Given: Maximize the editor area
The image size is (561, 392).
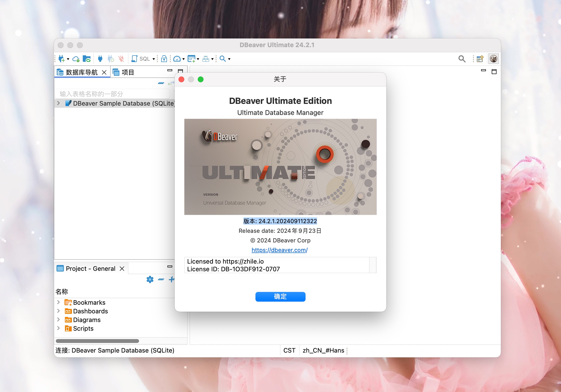Looking at the screenshot, I should (494, 72).
